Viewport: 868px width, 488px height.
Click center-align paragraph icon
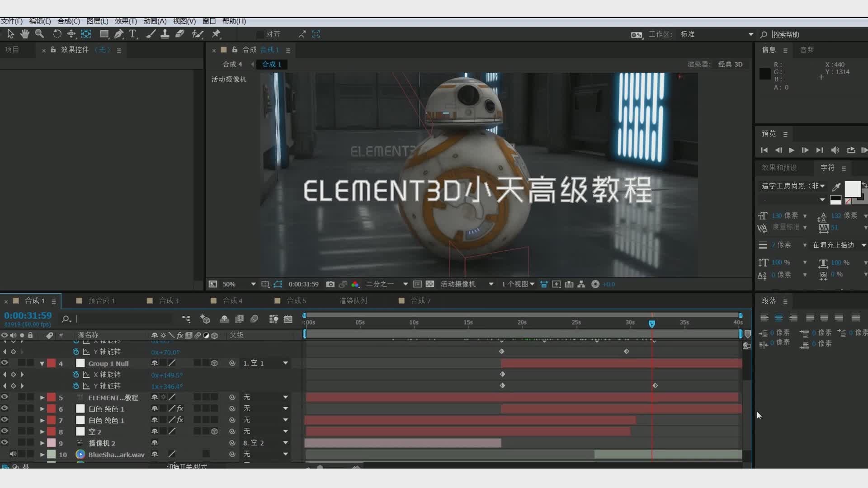[778, 318]
